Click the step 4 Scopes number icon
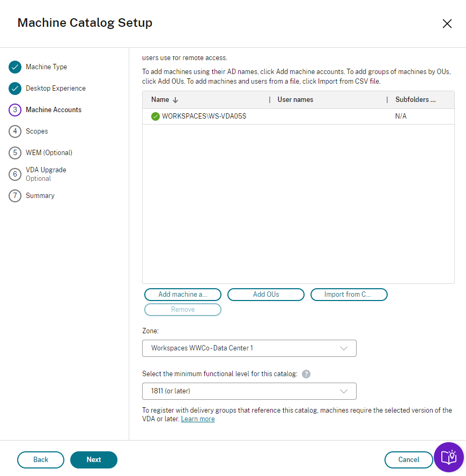This screenshot has width=466, height=476. (x=14, y=131)
